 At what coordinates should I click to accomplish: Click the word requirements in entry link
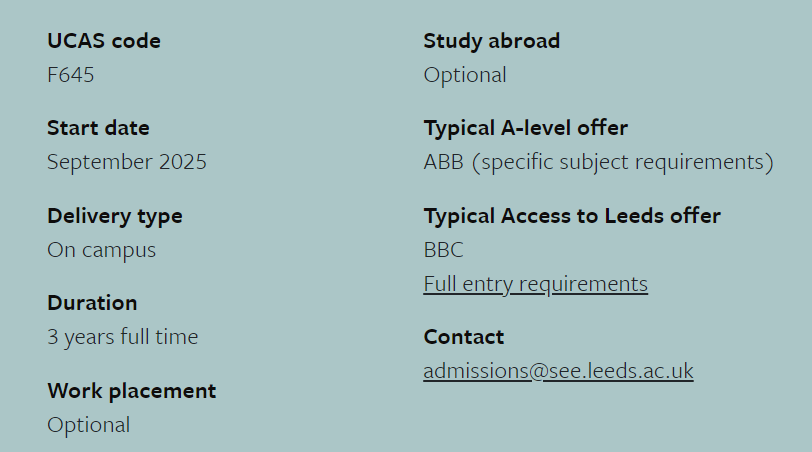pyautogui.click(x=583, y=284)
